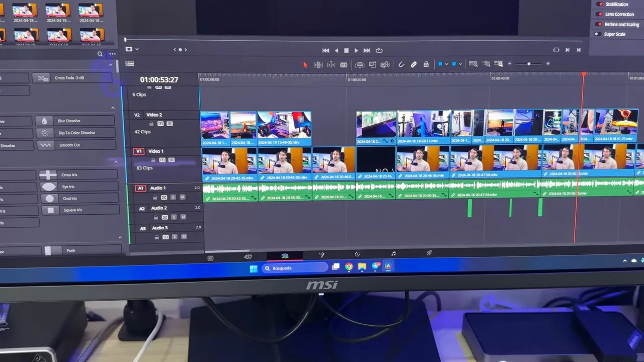Switch to the Fusion page tab
Image resolution: width=644 pixels, height=362 pixels.
click(322, 255)
